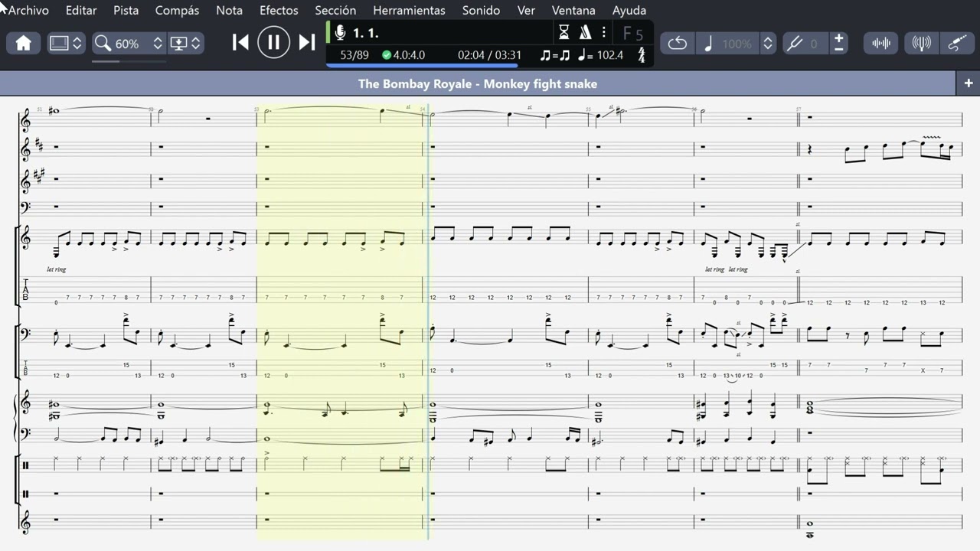Open the Archivo menu
This screenshot has height=551, width=980.
28,11
